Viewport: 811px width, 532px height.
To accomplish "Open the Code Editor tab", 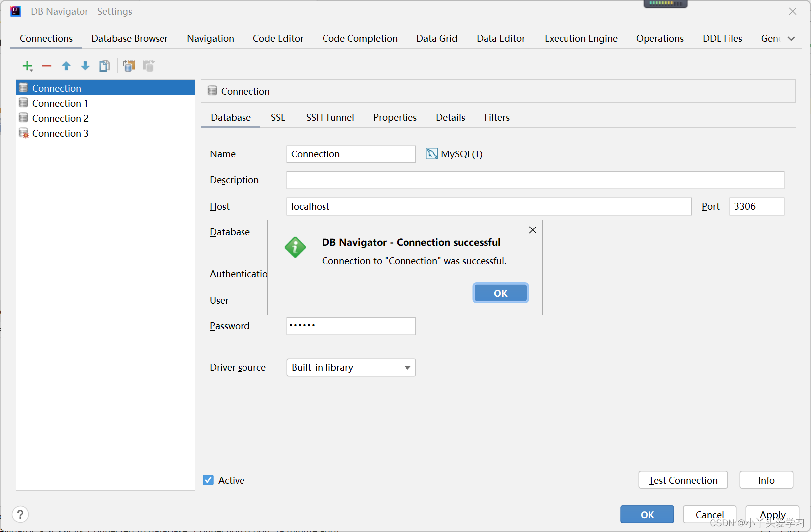I will [278, 39].
